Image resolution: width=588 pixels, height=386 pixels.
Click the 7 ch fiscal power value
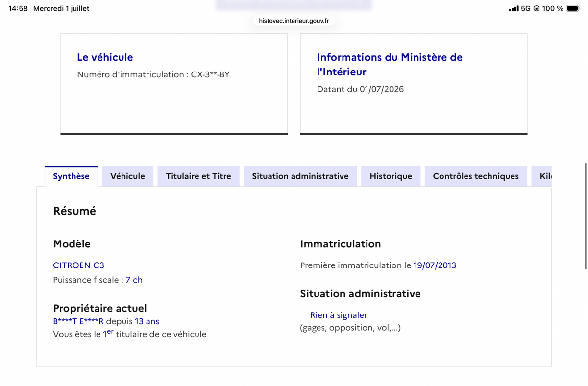coord(134,280)
